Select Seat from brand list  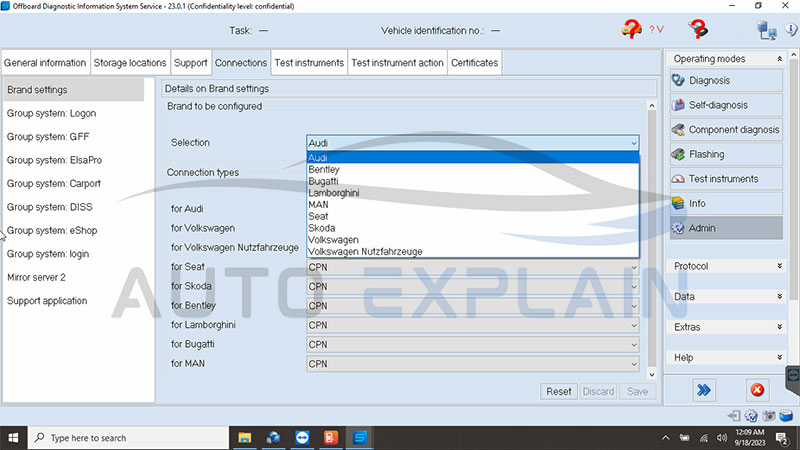(x=472, y=216)
